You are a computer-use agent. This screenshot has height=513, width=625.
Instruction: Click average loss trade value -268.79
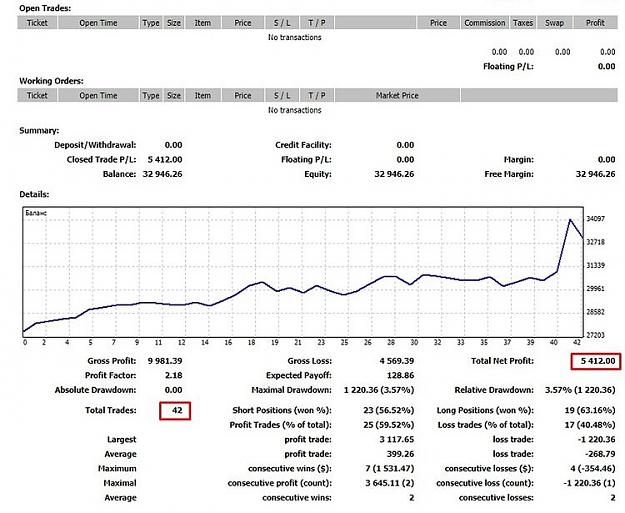(x=600, y=454)
